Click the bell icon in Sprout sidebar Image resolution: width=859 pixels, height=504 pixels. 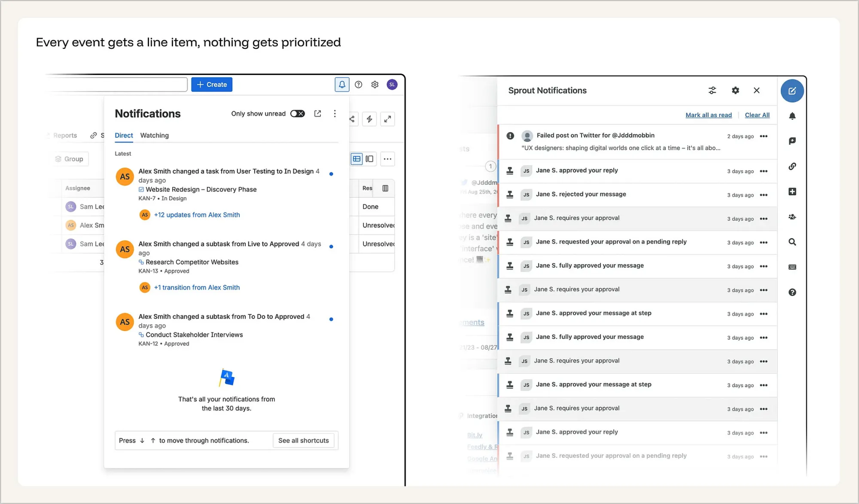tap(792, 116)
